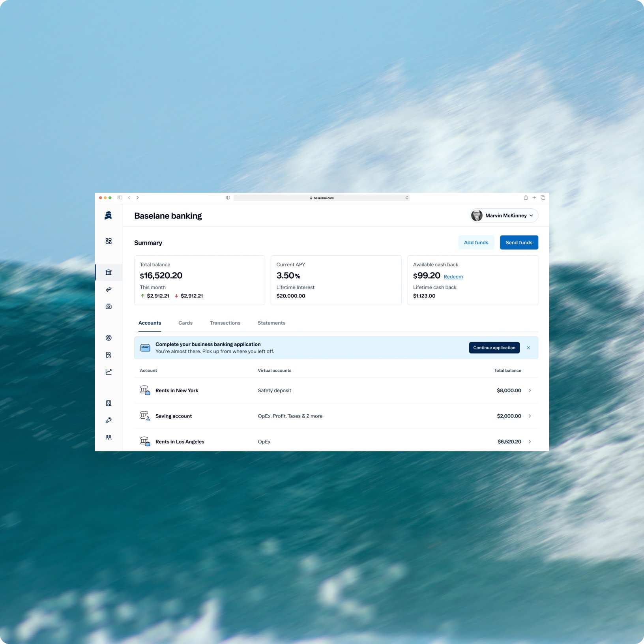Image resolution: width=644 pixels, height=644 pixels.
Task: Open the properties building icon in sidebar
Action: tap(109, 403)
